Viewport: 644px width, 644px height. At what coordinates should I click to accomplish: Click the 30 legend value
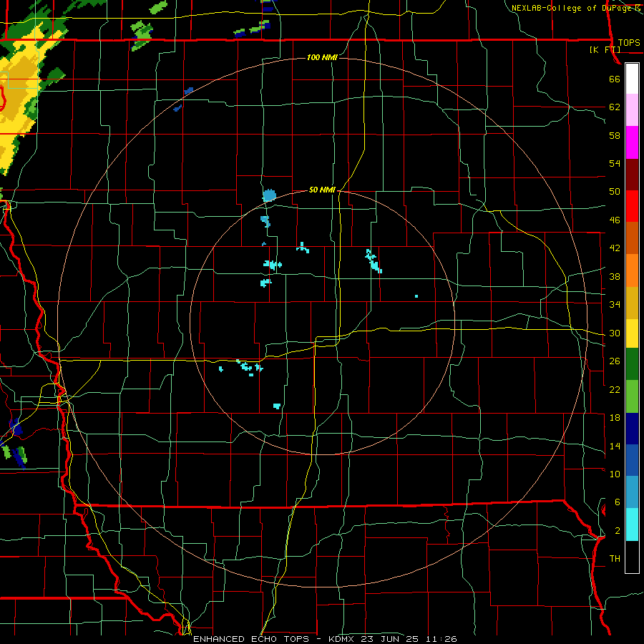pos(615,333)
